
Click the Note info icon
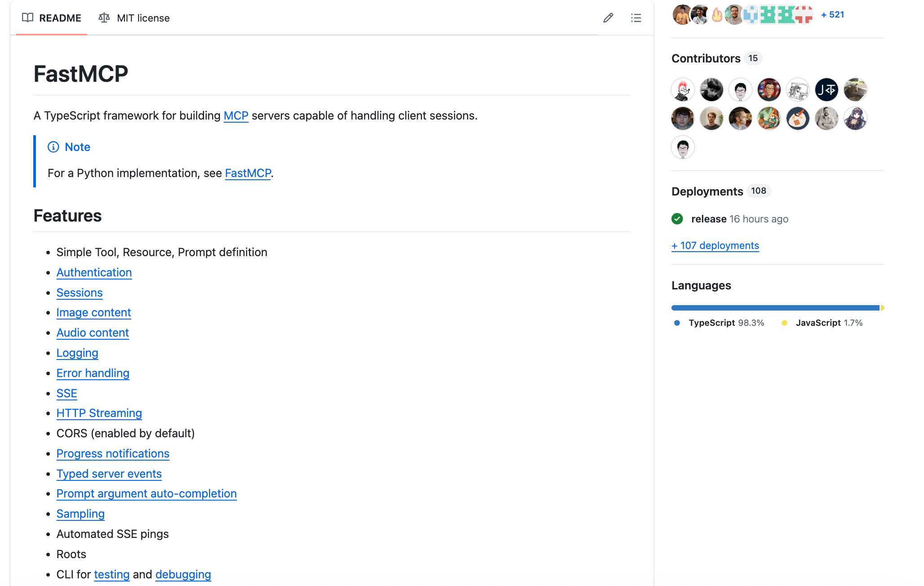click(x=53, y=147)
